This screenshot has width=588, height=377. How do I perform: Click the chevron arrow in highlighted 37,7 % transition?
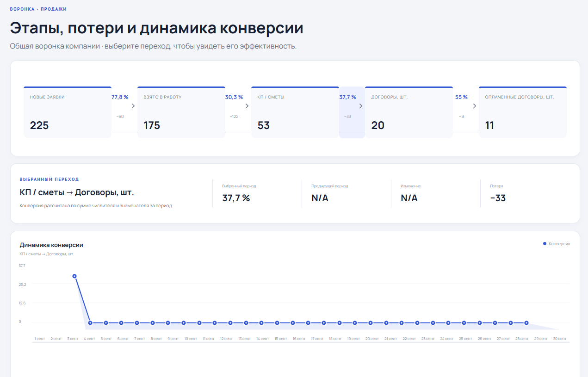coord(361,106)
